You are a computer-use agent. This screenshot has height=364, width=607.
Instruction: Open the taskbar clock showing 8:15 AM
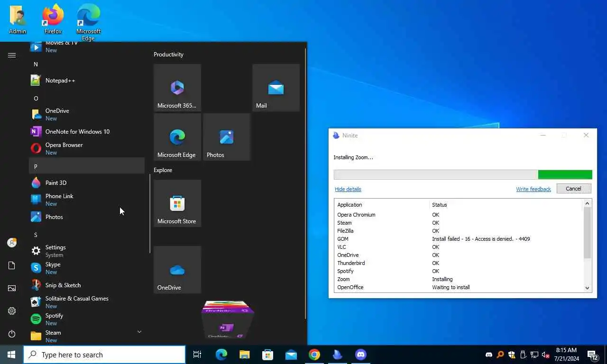point(566,355)
